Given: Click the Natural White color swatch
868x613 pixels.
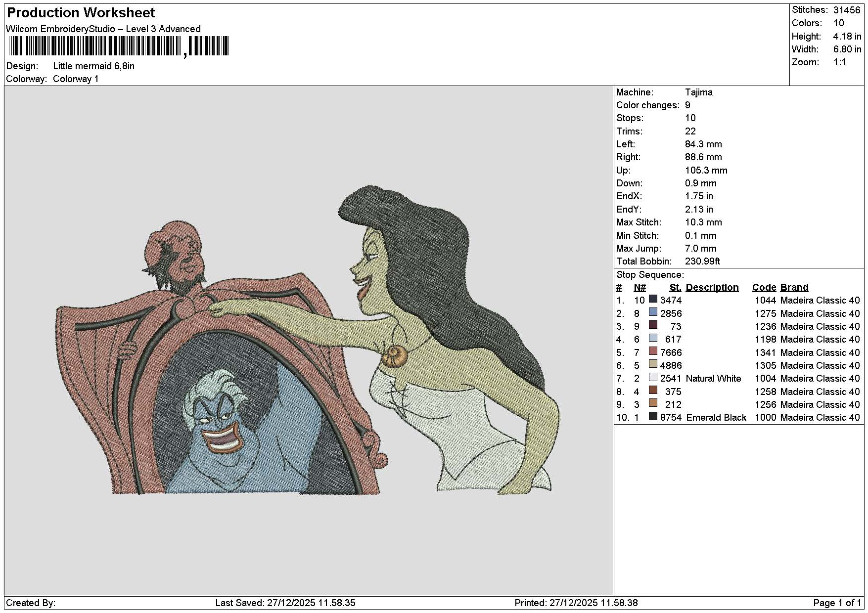Looking at the screenshot, I should [653, 377].
